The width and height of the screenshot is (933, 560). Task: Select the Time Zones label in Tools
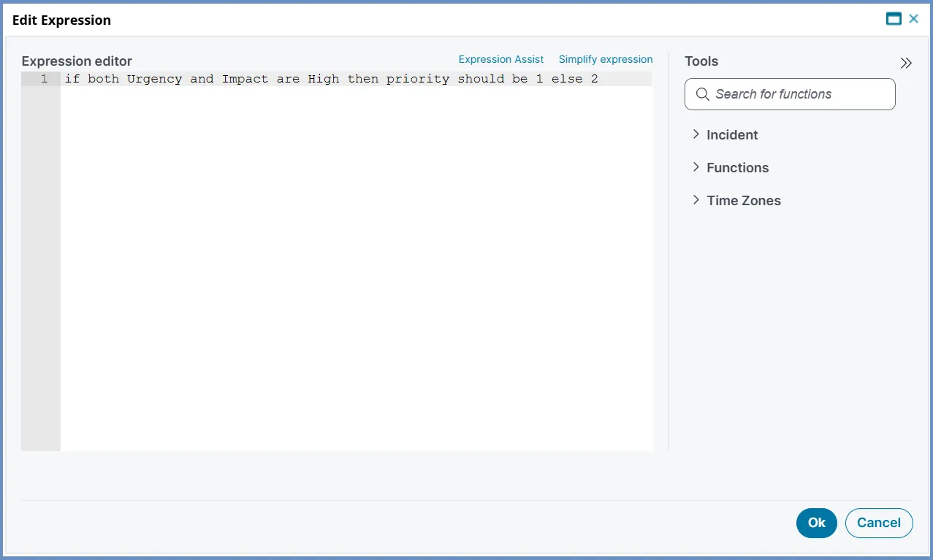coord(744,201)
